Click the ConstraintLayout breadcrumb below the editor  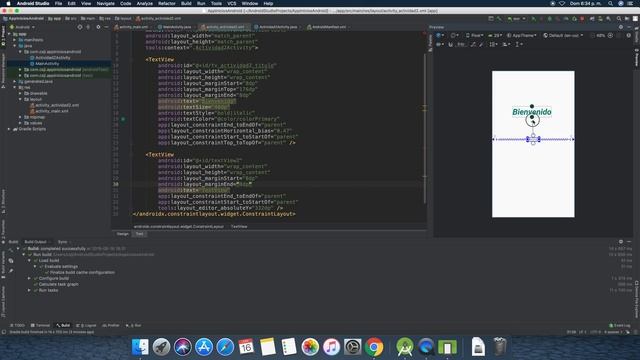point(179,227)
